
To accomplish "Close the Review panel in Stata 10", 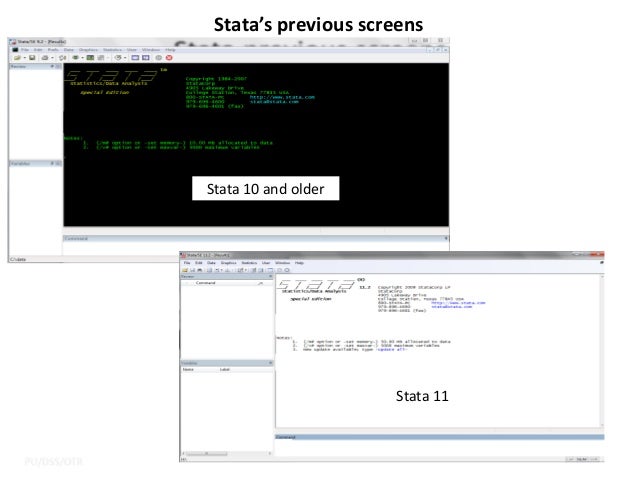I will [59, 66].
